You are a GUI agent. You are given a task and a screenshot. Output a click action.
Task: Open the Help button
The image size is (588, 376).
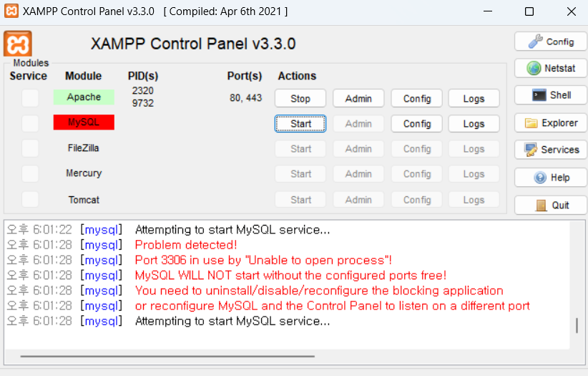coord(551,178)
